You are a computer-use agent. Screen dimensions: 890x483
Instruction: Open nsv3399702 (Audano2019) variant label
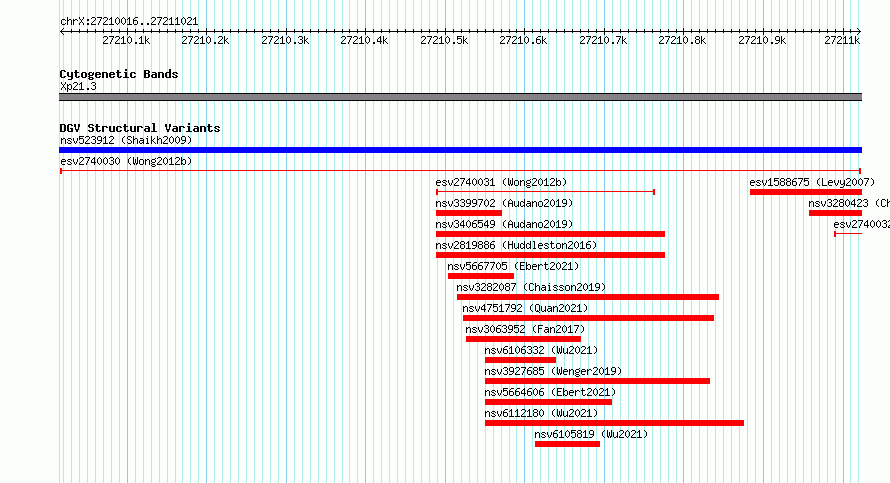click(x=504, y=203)
